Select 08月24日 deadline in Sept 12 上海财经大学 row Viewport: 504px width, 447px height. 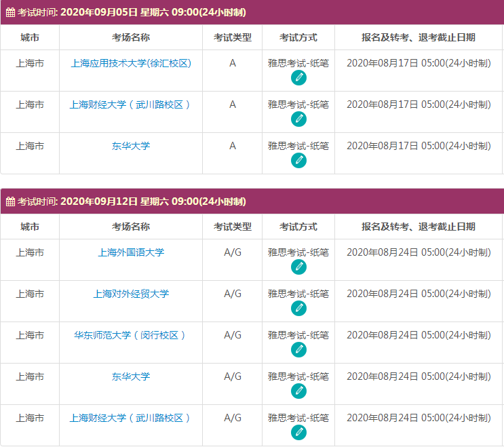click(419, 418)
